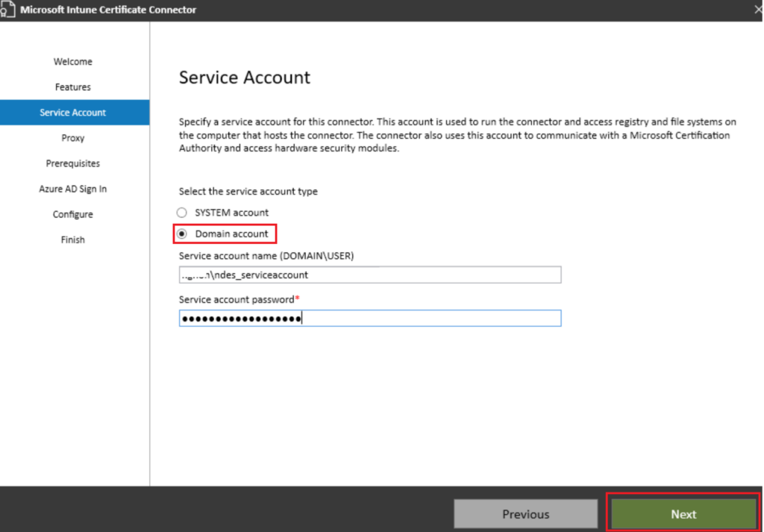The width and height of the screenshot is (764, 532).
Task: Click the Next button
Action: pos(683,514)
